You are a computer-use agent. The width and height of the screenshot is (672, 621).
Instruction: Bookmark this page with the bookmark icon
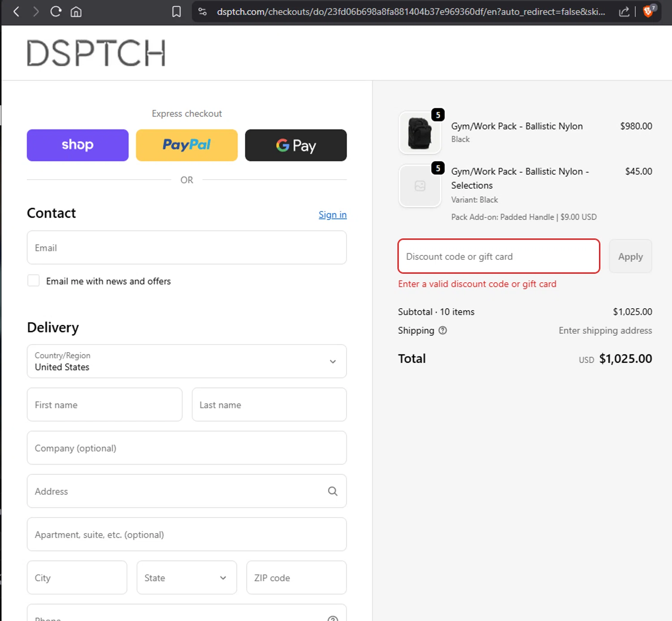point(177,12)
